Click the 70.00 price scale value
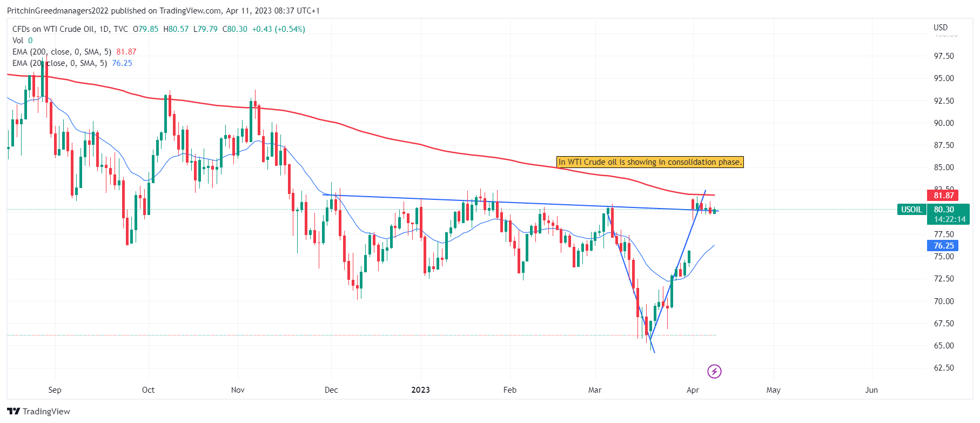The image size is (980, 423). click(944, 301)
